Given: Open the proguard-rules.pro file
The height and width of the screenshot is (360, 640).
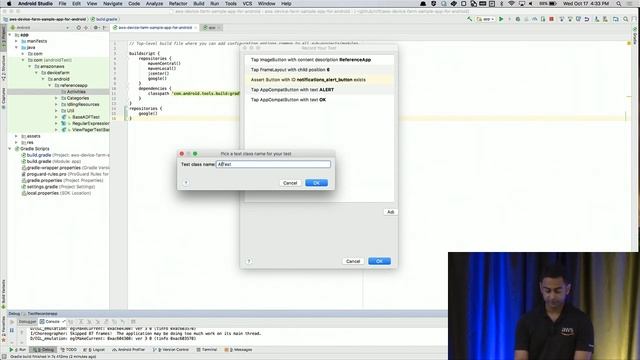Looking at the screenshot, I should pyautogui.click(x=65, y=174).
